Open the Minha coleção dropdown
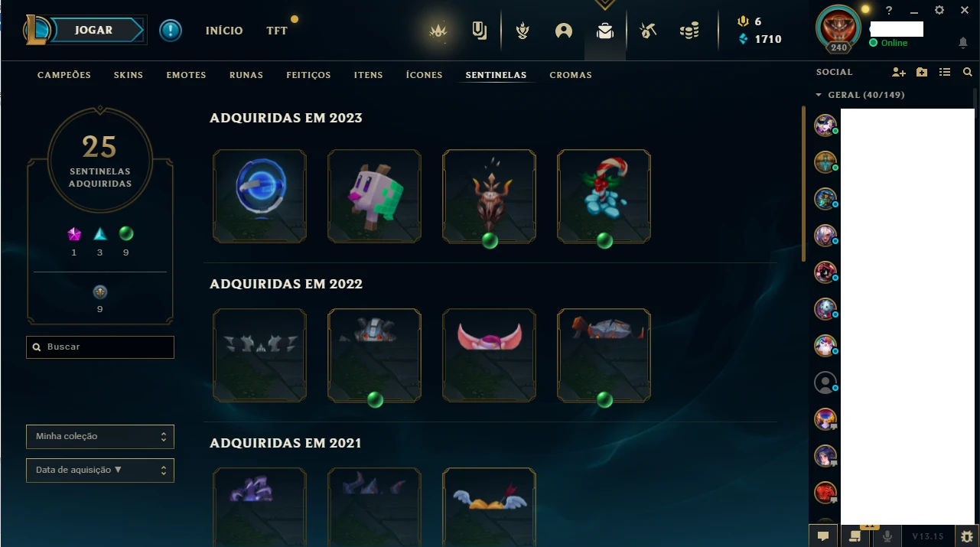 [100, 437]
